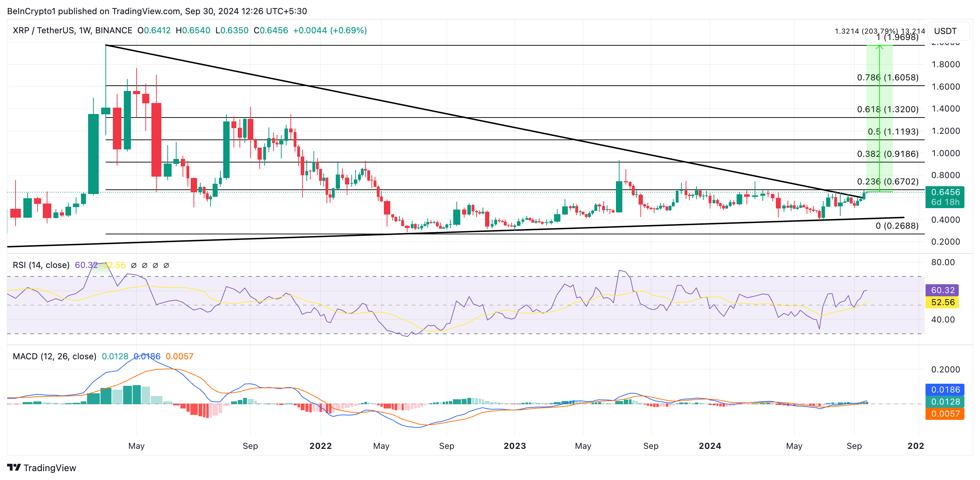This screenshot has height=480, width=980.
Task: Click the first empty-set symbol in RSI legend
Action: (133, 265)
